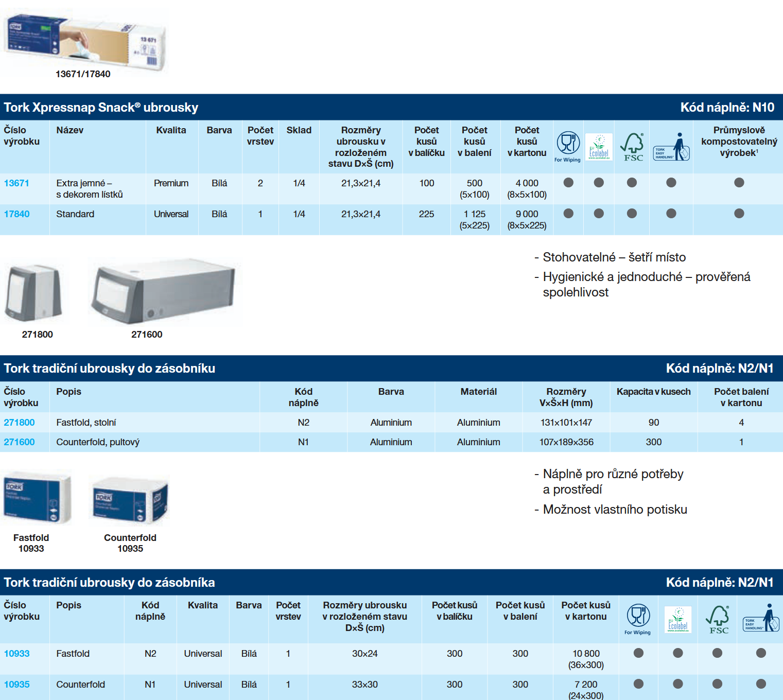
Task: Click the '131x101x147' dimensions cell
Action: [566, 423]
